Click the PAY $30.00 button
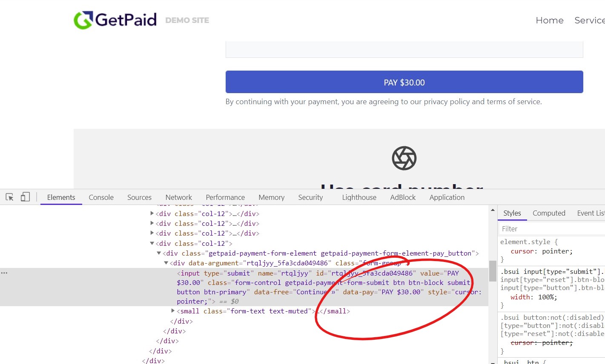This screenshot has height=364, width=605. click(x=404, y=82)
